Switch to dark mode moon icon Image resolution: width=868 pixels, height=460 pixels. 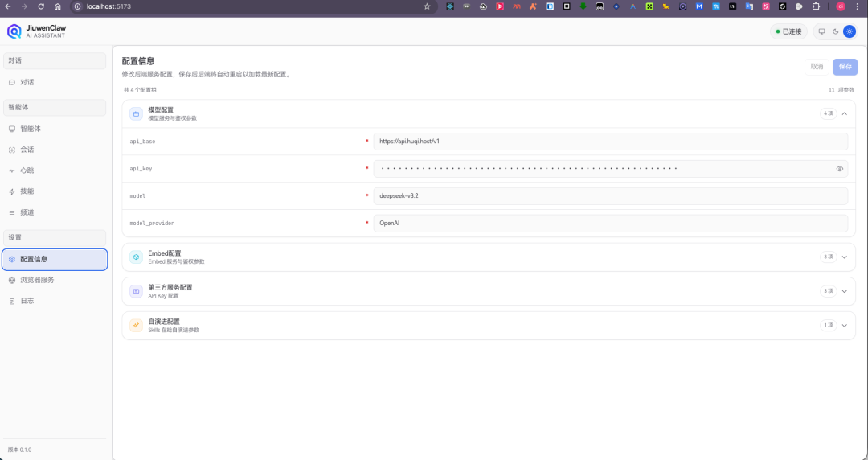pos(836,31)
